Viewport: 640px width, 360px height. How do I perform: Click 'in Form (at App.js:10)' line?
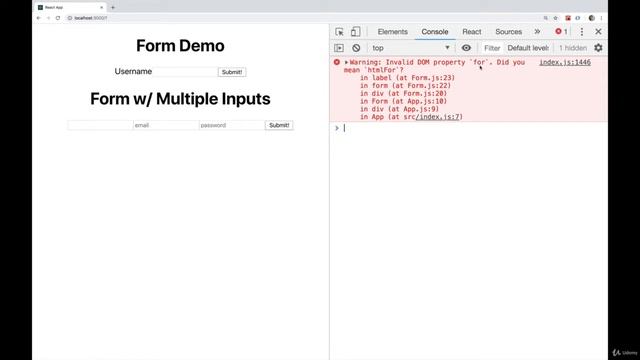coord(403,101)
